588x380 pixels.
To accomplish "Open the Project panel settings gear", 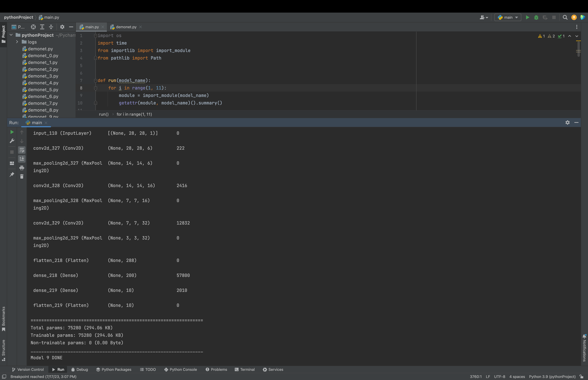I will click(62, 27).
